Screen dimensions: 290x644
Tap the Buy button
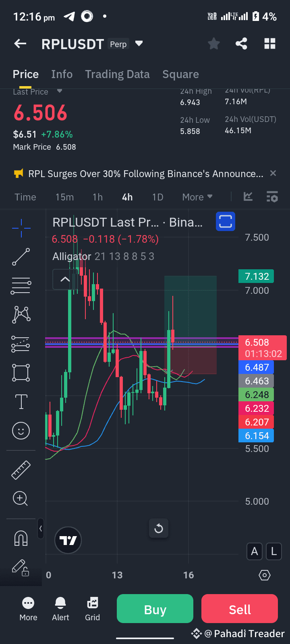(x=155, y=609)
